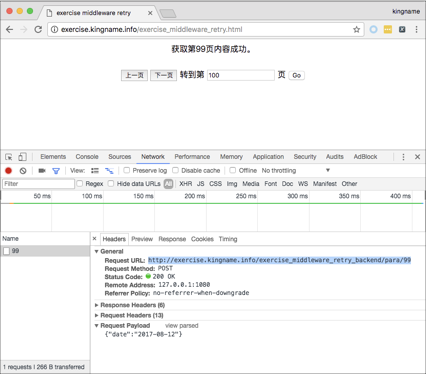Open the Chrome three-dot menu
426x374 pixels.
coord(416,30)
